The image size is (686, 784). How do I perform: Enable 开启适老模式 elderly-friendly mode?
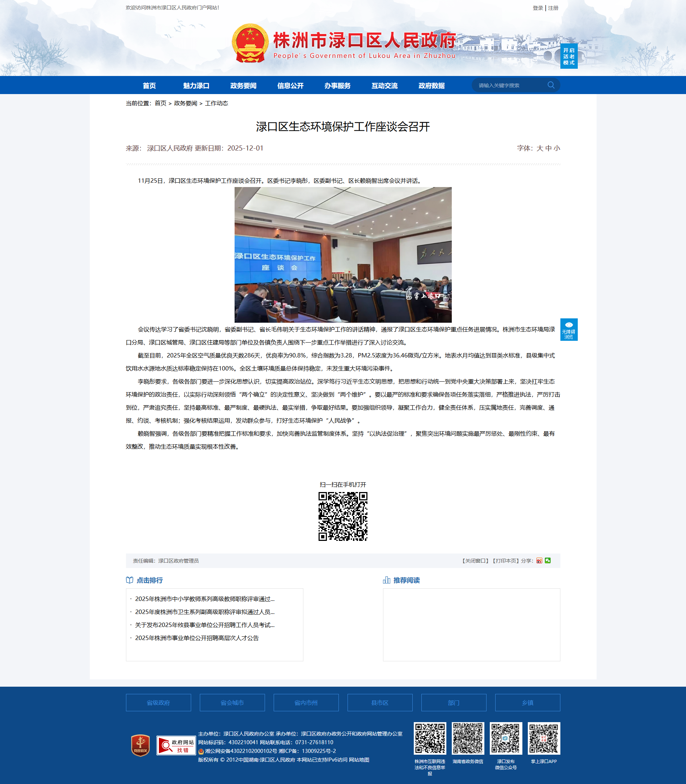pyautogui.click(x=568, y=56)
